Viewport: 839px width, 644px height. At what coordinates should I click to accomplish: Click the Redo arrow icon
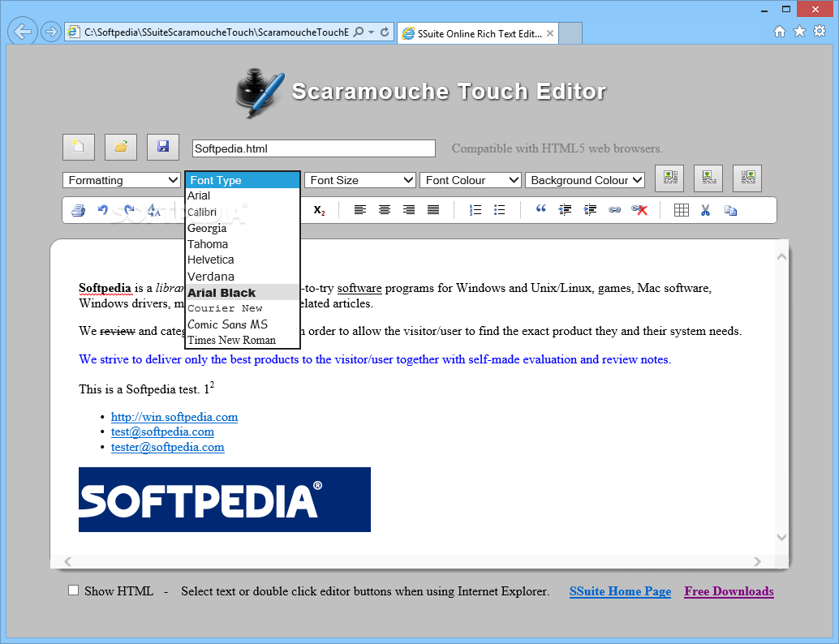[128, 210]
